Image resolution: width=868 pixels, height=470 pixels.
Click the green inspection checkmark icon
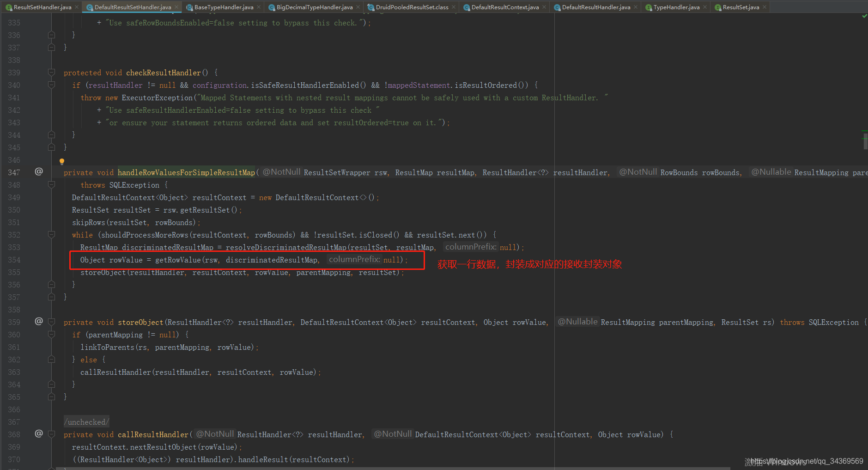click(864, 16)
